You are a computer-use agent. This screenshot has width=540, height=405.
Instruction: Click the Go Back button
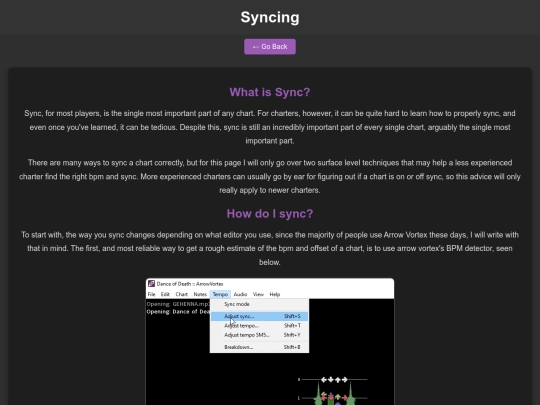click(x=270, y=46)
